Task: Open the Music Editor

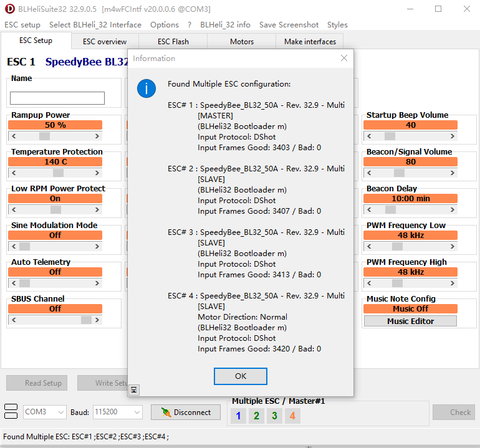Action: (x=411, y=321)
